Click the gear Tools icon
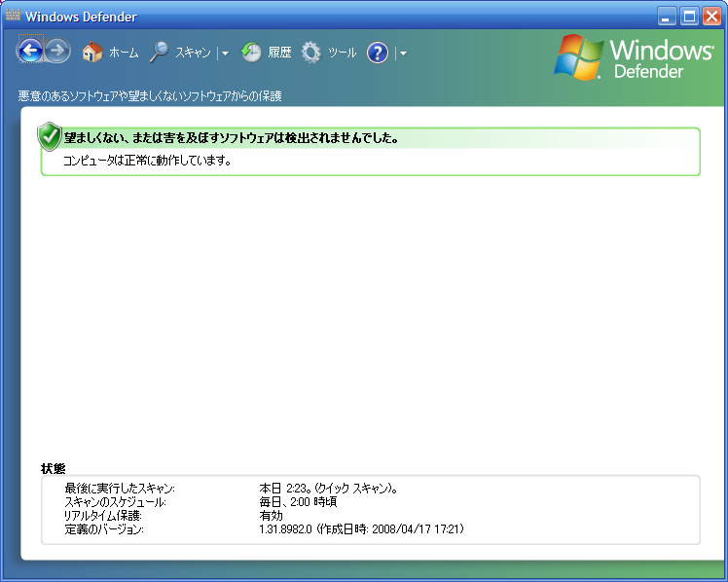 tap(310, 52)
